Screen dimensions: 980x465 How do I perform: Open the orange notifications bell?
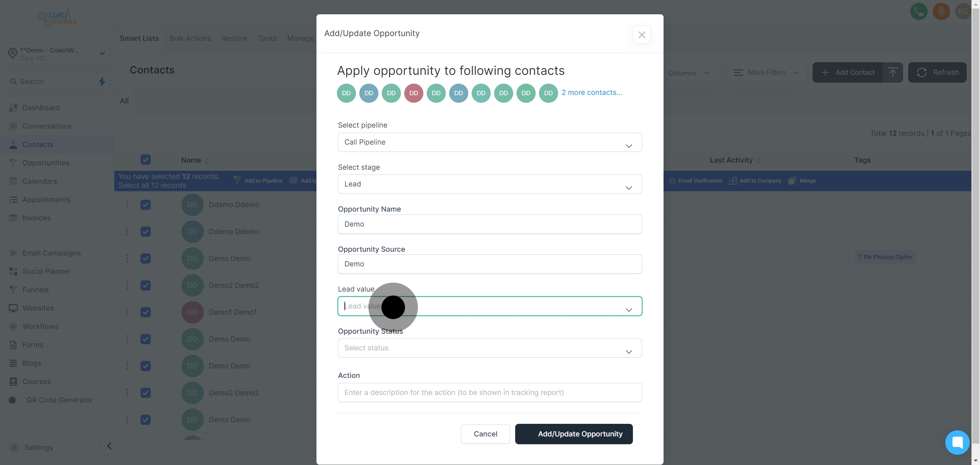941,12
